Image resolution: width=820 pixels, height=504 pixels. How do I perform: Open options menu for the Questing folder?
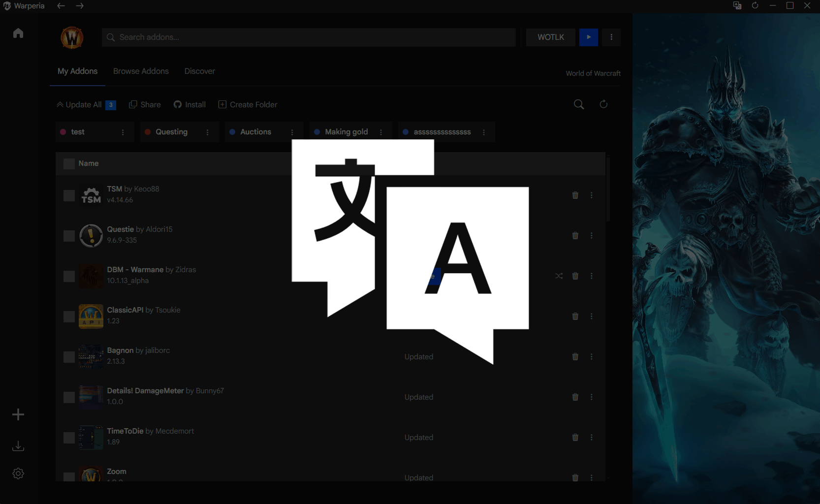coord(208,132)
